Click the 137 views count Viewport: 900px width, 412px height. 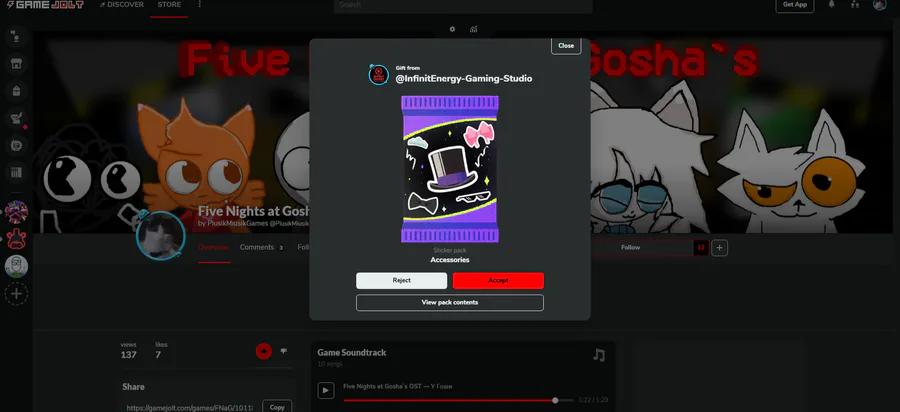pos(129,355)
